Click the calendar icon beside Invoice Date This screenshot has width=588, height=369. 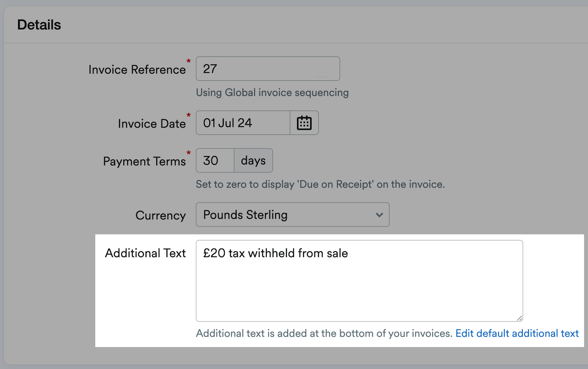click(304, 123)
